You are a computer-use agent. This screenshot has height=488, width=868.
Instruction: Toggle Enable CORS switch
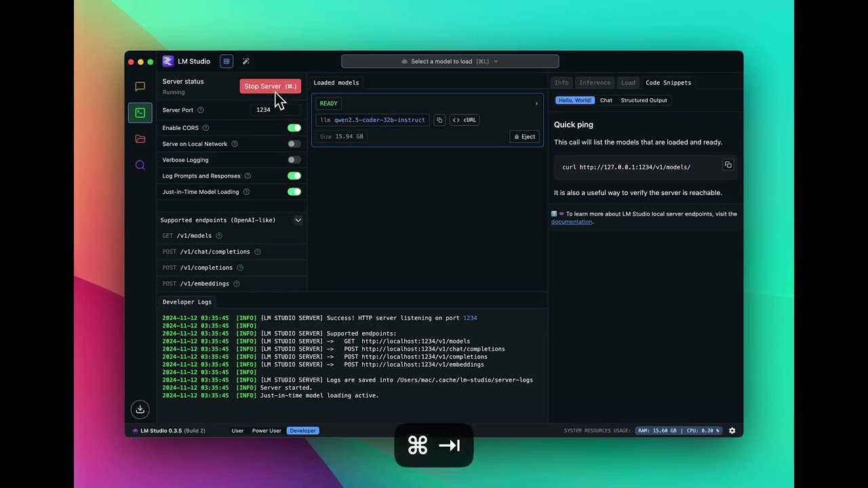(x=294, y=128)
